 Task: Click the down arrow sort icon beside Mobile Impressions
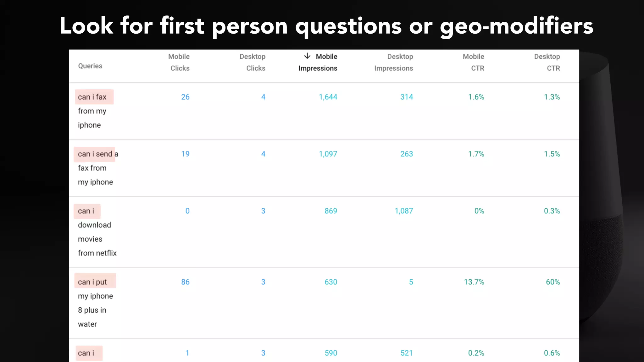click(x=307, y=56)
